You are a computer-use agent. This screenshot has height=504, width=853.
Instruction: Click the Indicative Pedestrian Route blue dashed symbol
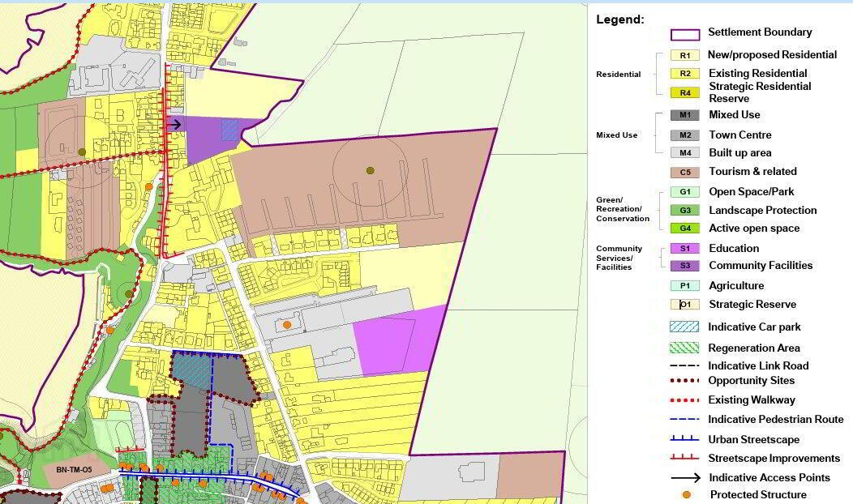point(684,420)
